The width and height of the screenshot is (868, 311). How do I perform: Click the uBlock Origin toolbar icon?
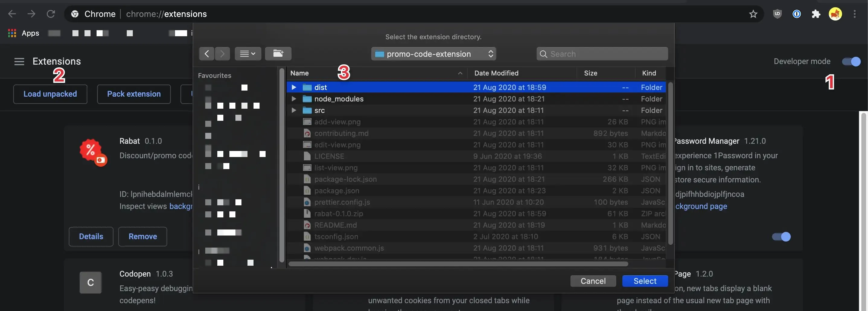click(777, 14)
